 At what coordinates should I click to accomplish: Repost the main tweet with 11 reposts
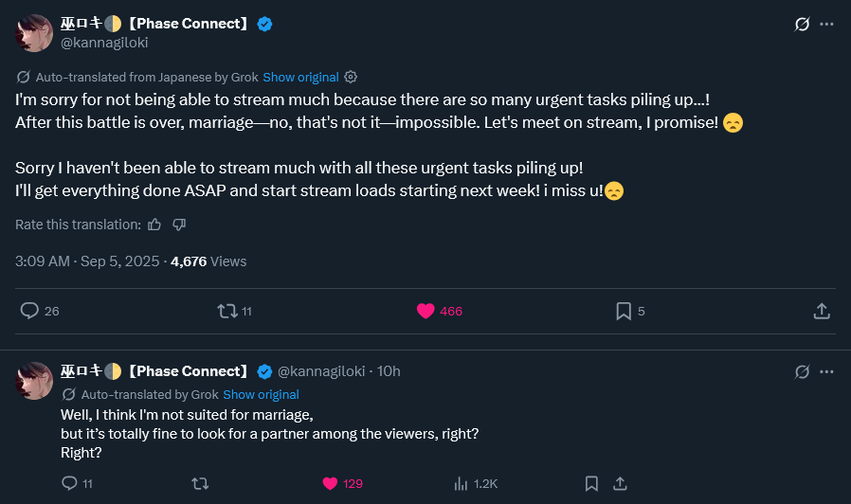(227, 311)
